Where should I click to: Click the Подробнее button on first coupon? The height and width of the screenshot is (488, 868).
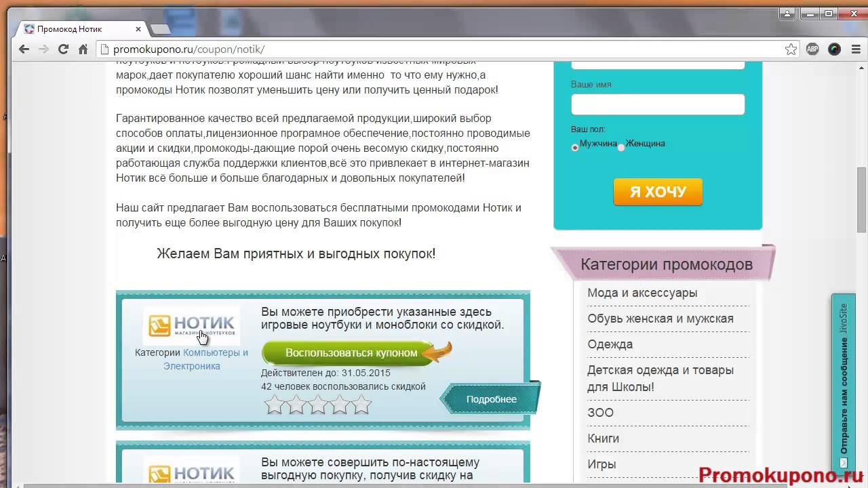pos(491,399)
